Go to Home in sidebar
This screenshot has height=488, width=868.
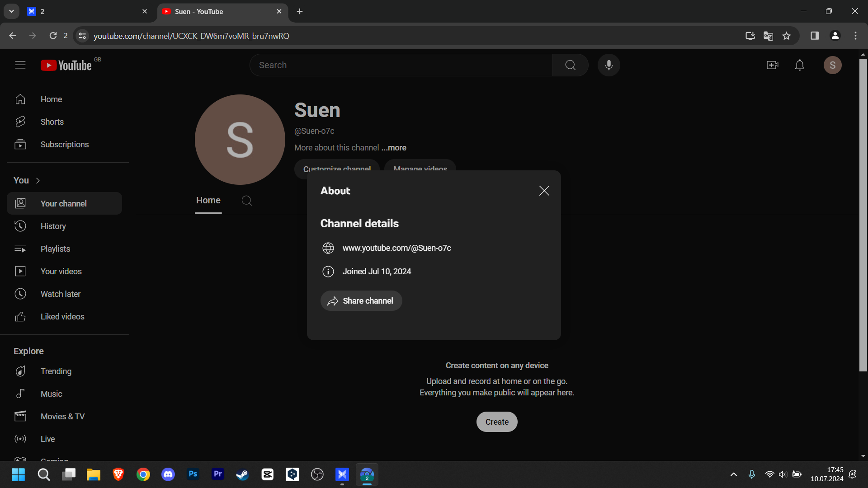pyautogui.click(x=64, y=99)
